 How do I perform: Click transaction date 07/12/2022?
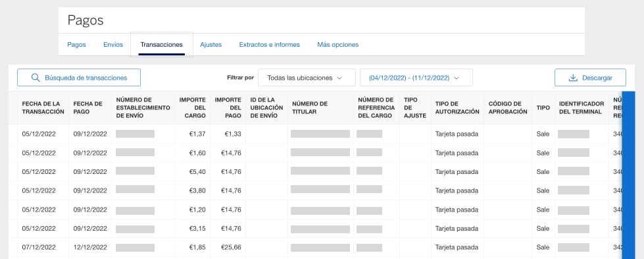pos(39,248)
